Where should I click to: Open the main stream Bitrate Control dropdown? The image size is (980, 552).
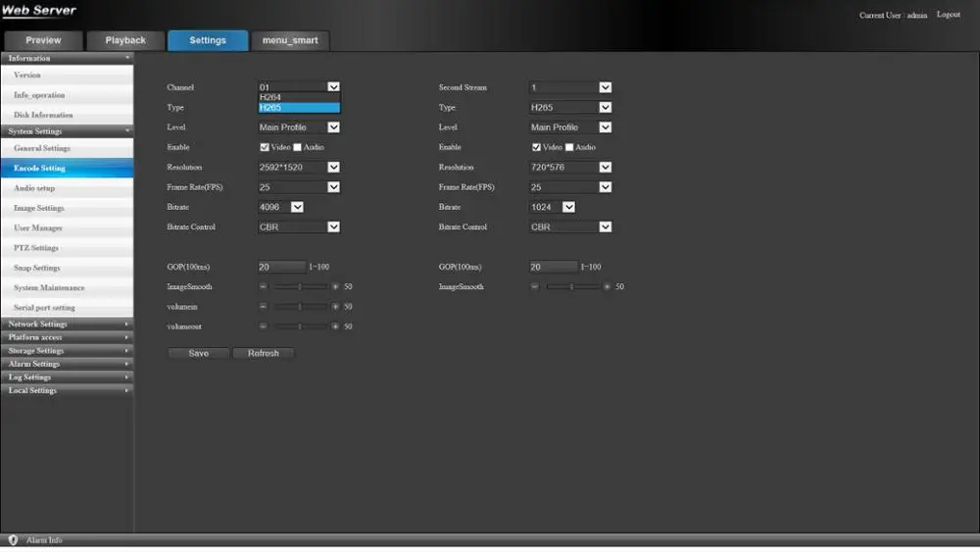[x=299, y=226]
